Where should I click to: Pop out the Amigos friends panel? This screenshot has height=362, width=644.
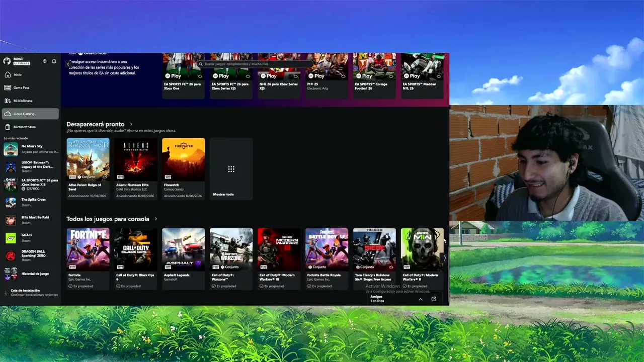[434, 299]
